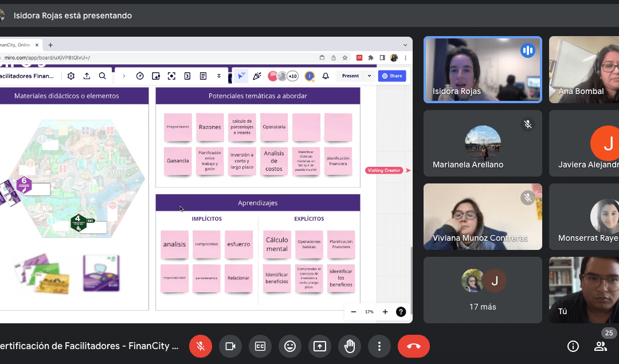This screenshot has height=364, width=619.
Task: Close the FinanCity browser tab
Action: 37,45
